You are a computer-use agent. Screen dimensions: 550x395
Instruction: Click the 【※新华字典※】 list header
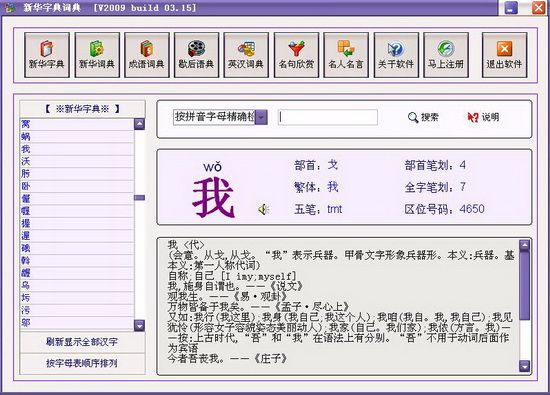(x=82, y=109)
